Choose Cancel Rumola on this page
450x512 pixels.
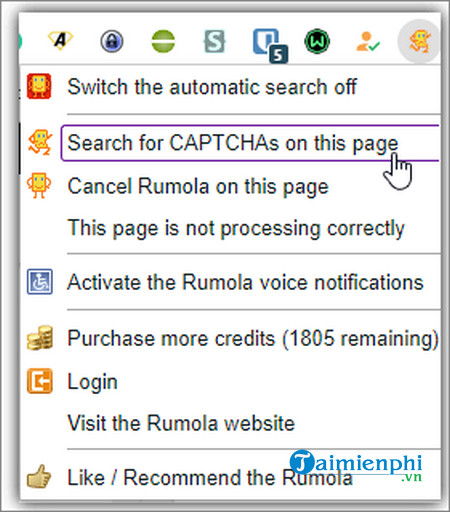(x=198, y=186)
